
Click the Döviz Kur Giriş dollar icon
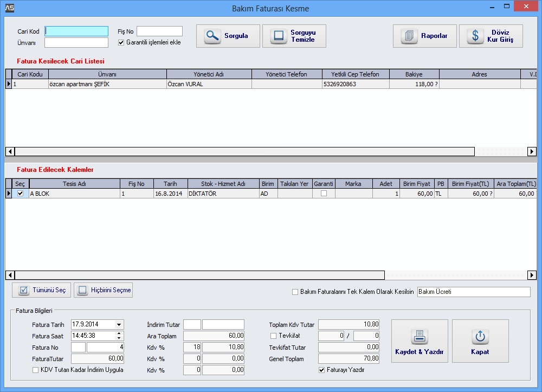pos(475,36)
